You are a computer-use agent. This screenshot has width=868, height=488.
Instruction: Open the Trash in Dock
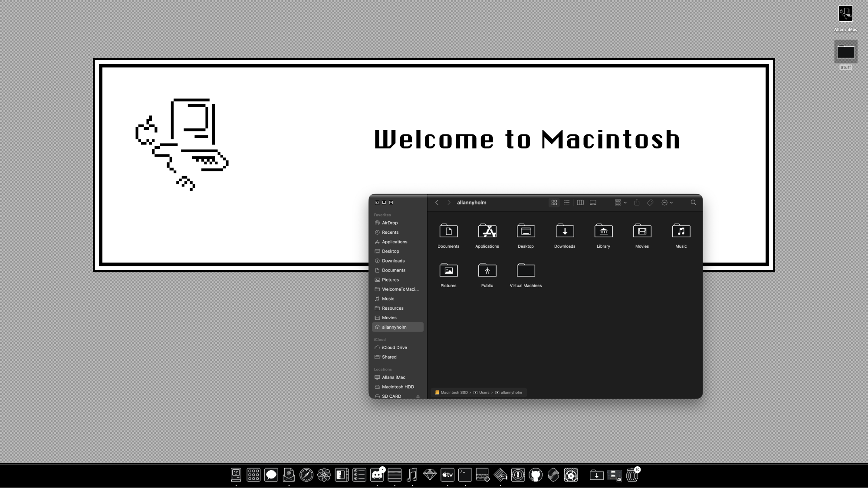632,475
